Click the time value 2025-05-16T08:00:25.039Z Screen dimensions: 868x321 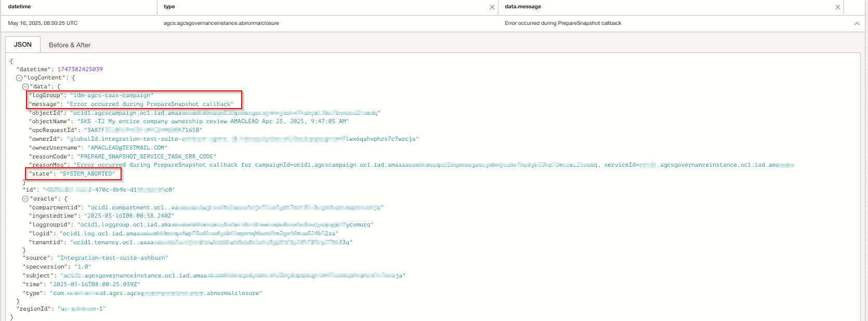point(95,285)
